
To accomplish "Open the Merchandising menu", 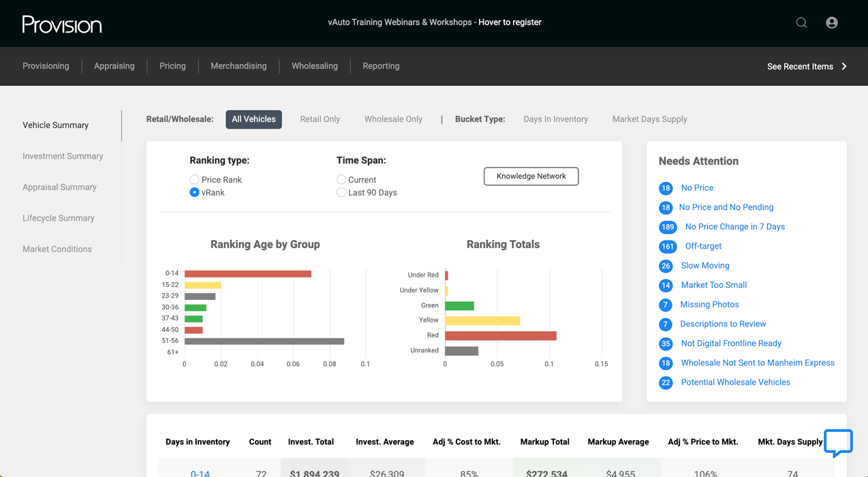I will (x=238, y=66).
